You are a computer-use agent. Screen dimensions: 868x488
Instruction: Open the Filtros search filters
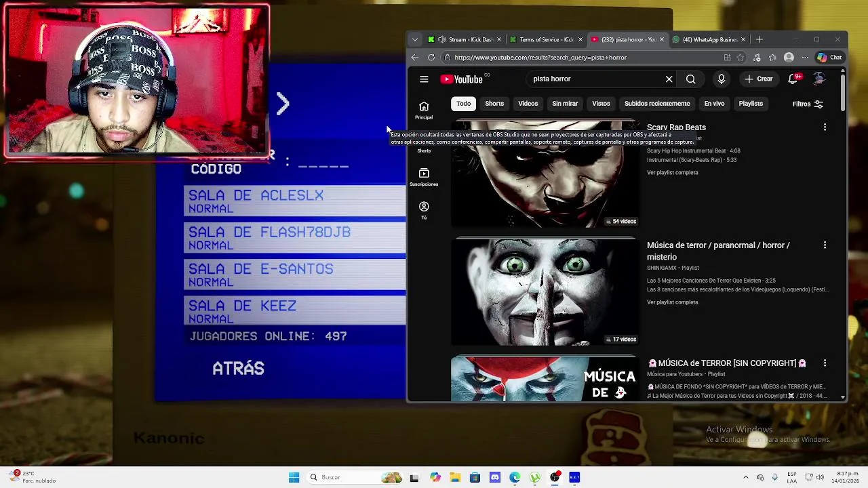coord(808,104)
